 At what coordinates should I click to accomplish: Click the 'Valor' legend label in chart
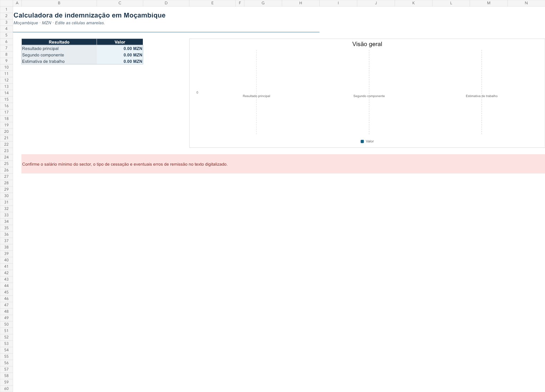pyautogui.click(x=370, y=141)
